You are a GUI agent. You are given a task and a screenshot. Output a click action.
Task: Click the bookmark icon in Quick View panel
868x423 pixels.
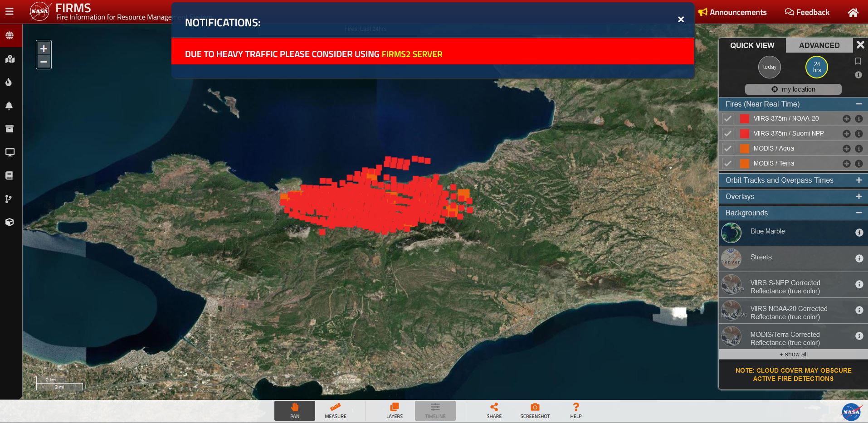coord(858,61)
